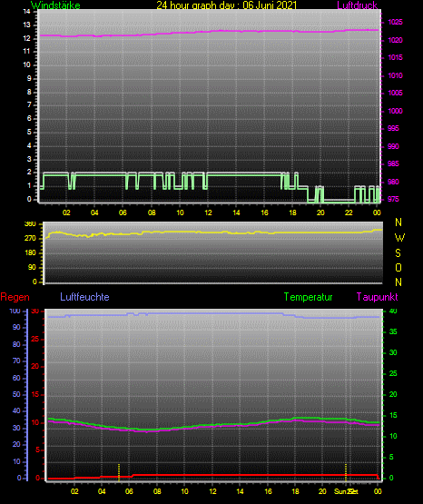Viewport: 423px width, 504px height.
Task: Click the 12 hour tick of wind graph
Action: coord(208,212)
